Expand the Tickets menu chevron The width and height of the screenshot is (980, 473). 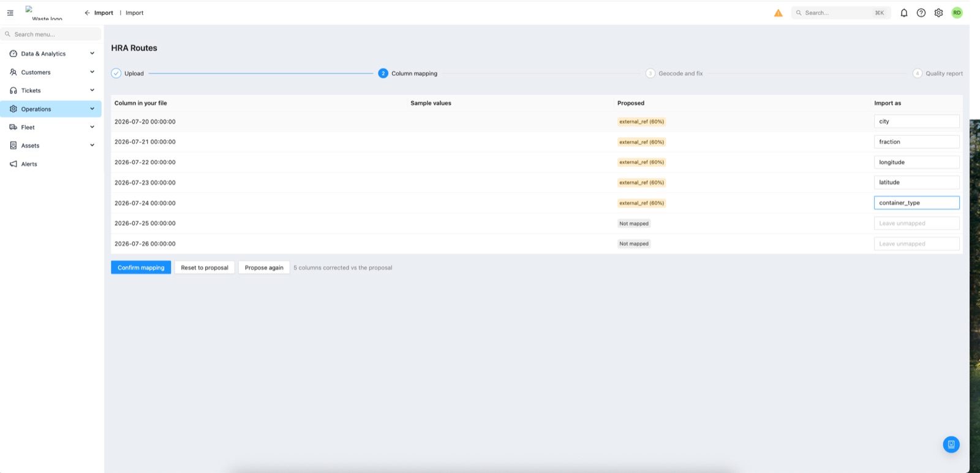click(92, 91)
